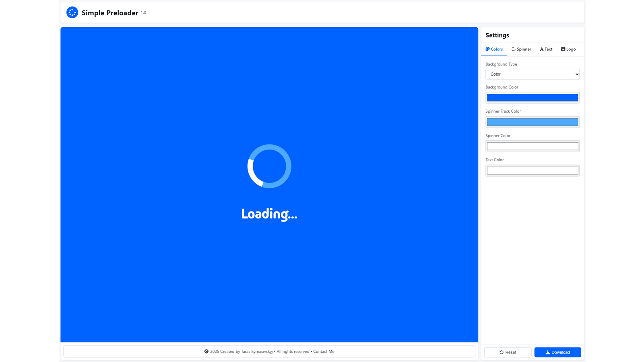
Task: Click the undo arrow icon inside Reset button
Action: pos(500,352)
